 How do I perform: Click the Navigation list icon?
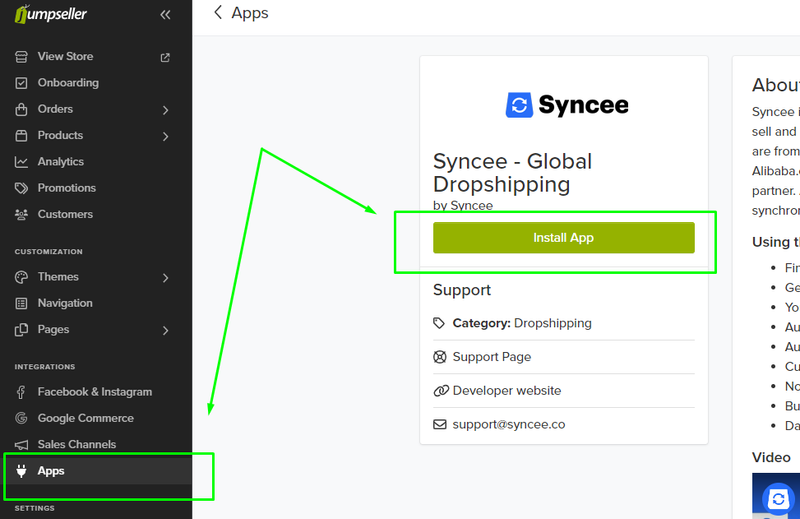coord(21,303)
